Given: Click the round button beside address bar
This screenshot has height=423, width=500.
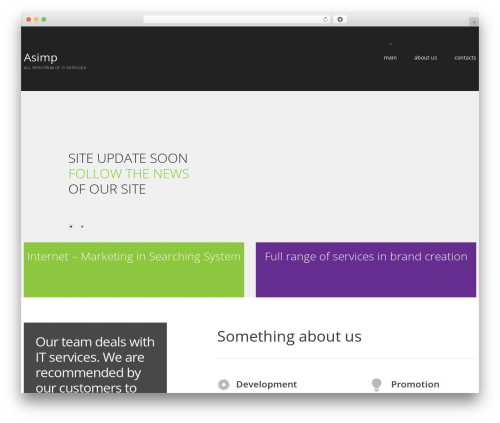Looking at the screenshot, I should pos(340,19).
